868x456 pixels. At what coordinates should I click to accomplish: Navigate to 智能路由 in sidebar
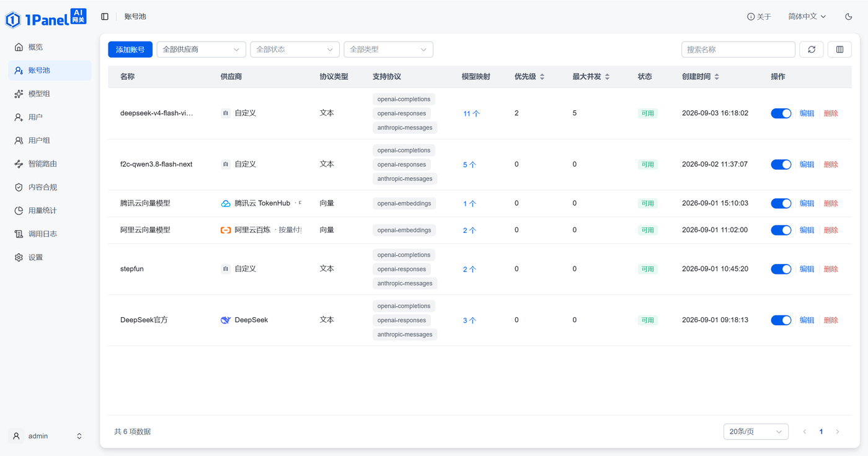(x=50, y=164)
